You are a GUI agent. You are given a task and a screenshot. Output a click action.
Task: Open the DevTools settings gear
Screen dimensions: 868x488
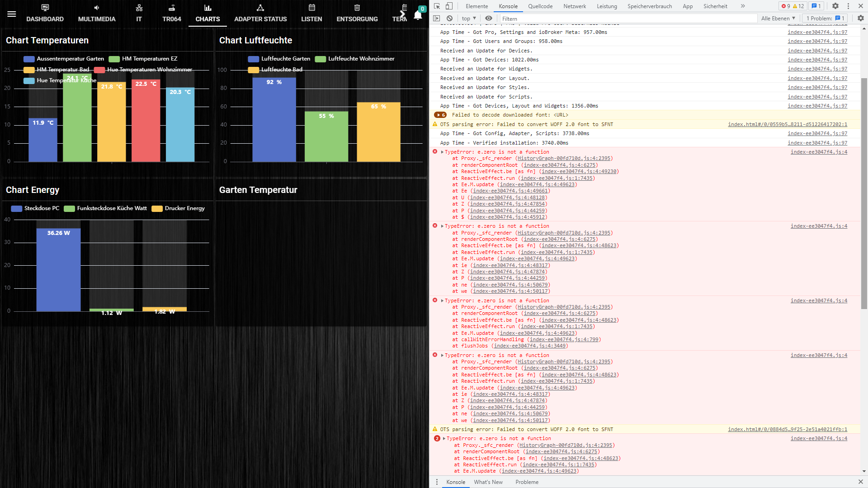pos(835,6)
